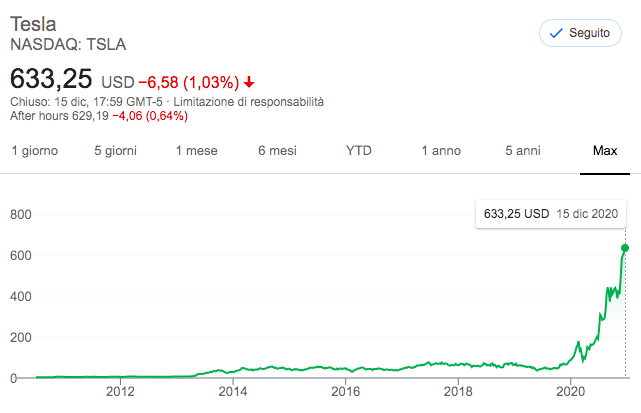Screen dimensions: 641x413
Task: Click the 2020 x-axis label
Action: tap(570, 392)
